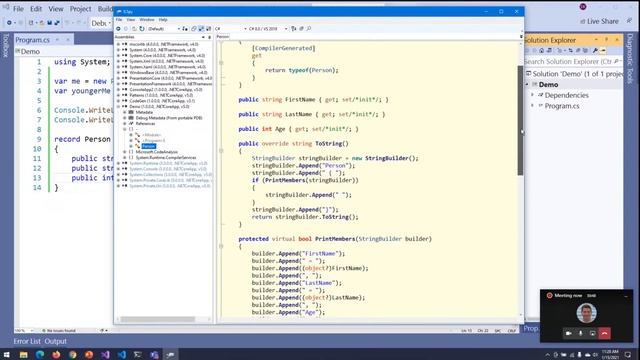Open the C# 8.0 / VS 2019 version dropdown
The image size is (640, 360).
pyautogui.click(x=268, y=29)
